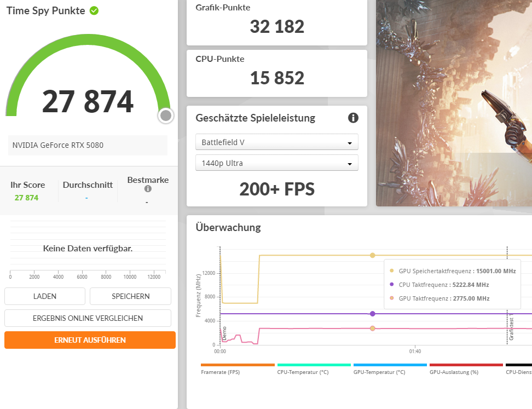Click CPU Taktfrequenz 5222.84 MHz tooltip entry
This screenshot has height=409, width=532.
point(440,285)
